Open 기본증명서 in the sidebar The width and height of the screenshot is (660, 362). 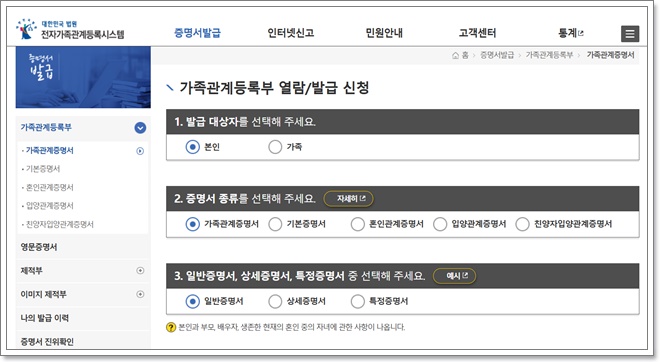pyautogui.click(x=43, y=169)
